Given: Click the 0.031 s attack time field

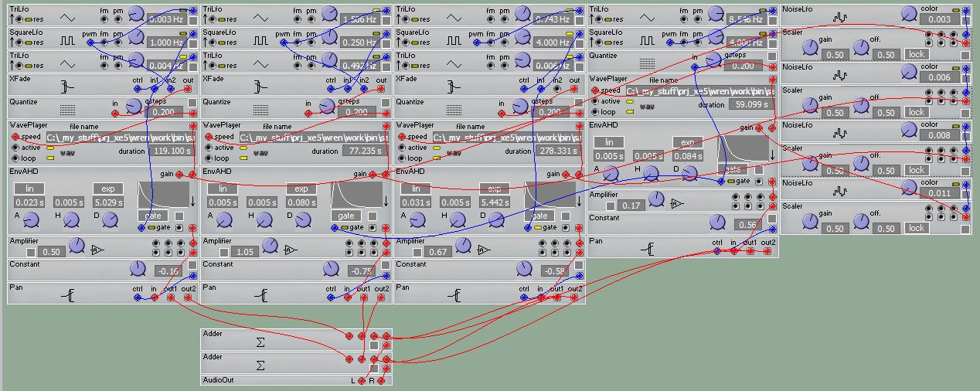Looking at the screenshot, I should 416,202.
